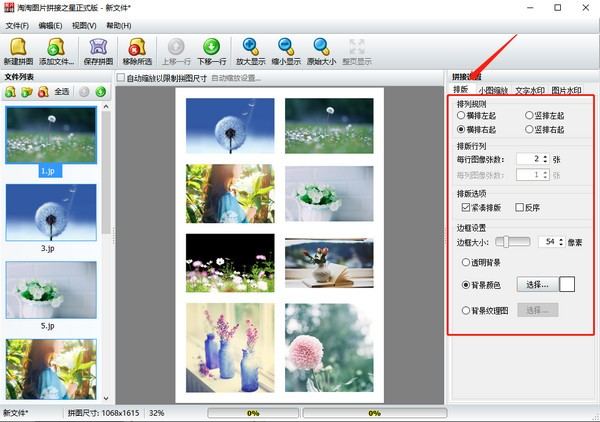Viewport: 600px width, 422px height.
Task: Toggle the 紧凑排版 checkbox
Action: pos(466,207)
